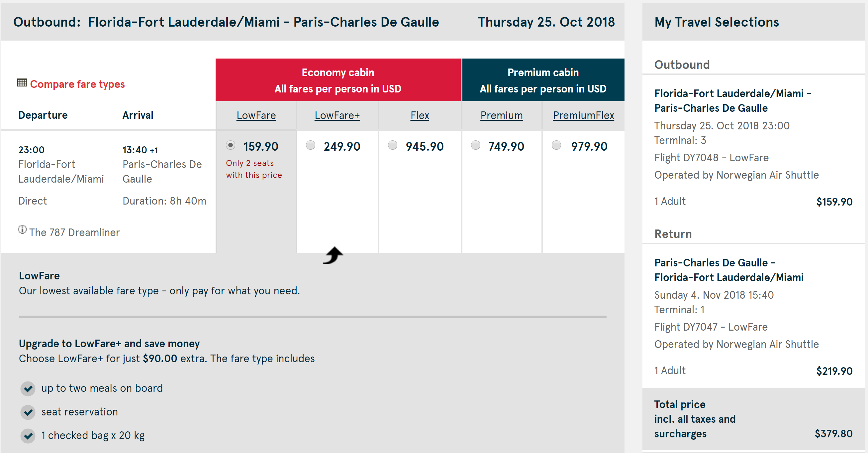Click the Premium column header link
The image size is (868, 453).
click(501, 115)
